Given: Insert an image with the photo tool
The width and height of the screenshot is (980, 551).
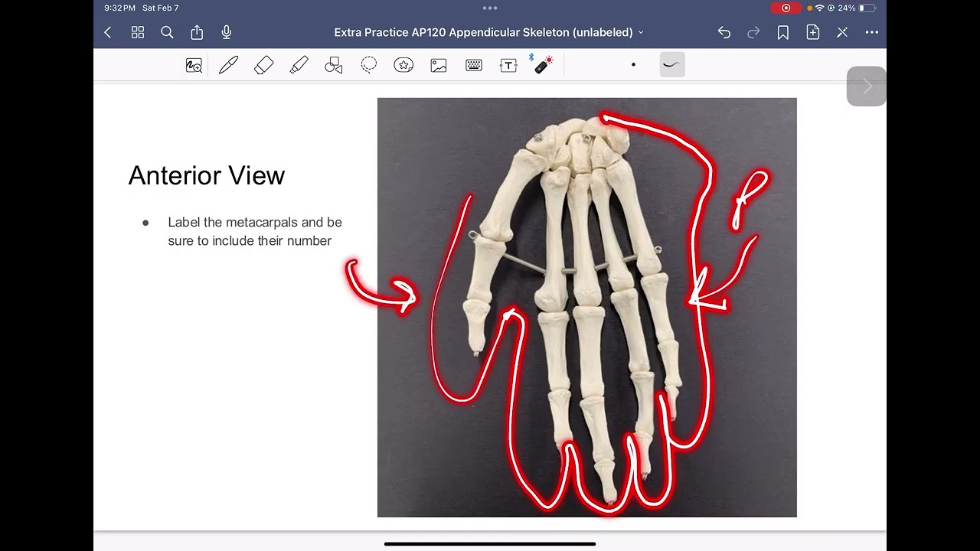Looking at the screenshot, I should coord(439,66).
